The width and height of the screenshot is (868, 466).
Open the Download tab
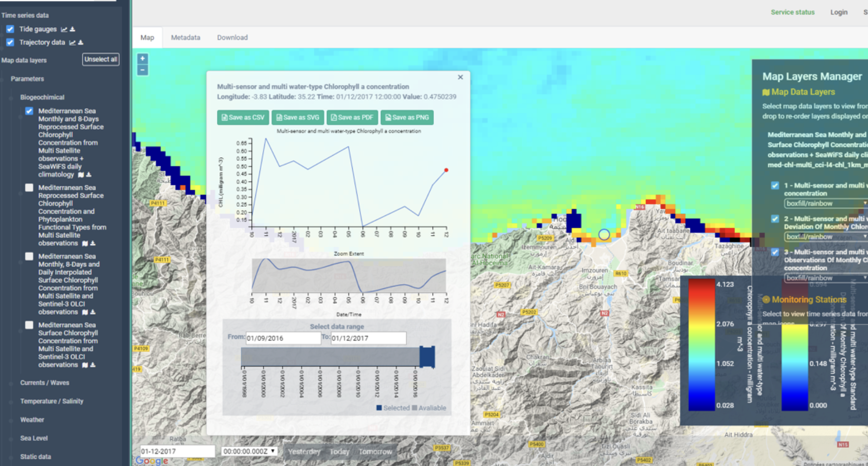pos(232,37)
